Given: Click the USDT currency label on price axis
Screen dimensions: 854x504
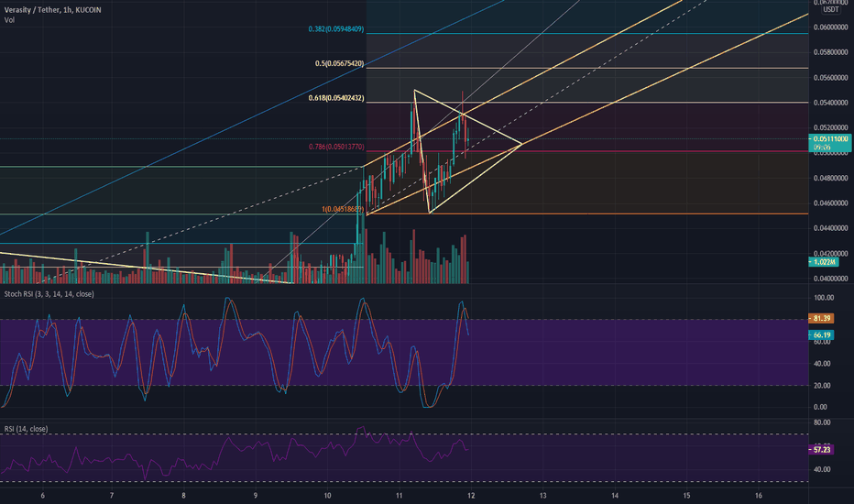Looking at the screenshot, I should pyautogui.click(x=830, y=10).
